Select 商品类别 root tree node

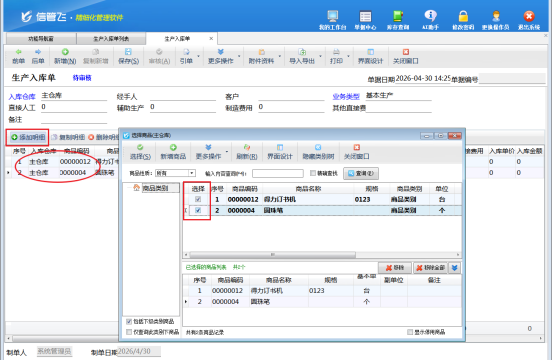(155, 188)
